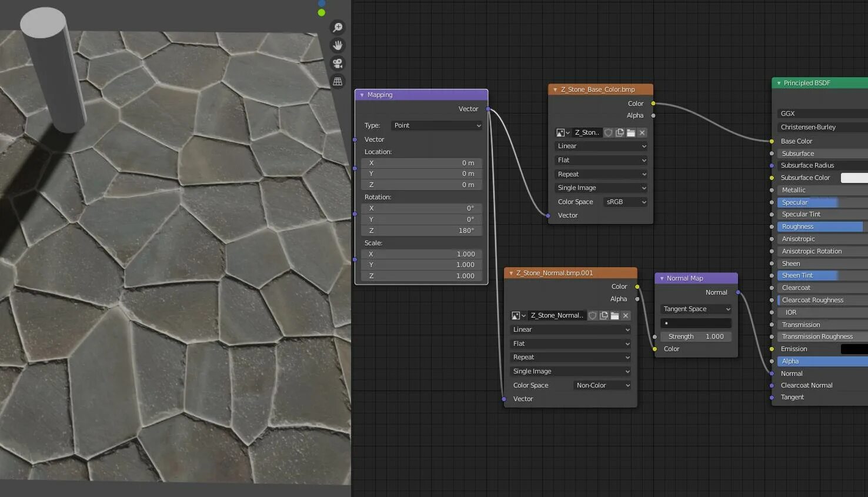This screenshot has width=868, height=497.
Task: Toggle the camera view icon
Action: point(338,64)
